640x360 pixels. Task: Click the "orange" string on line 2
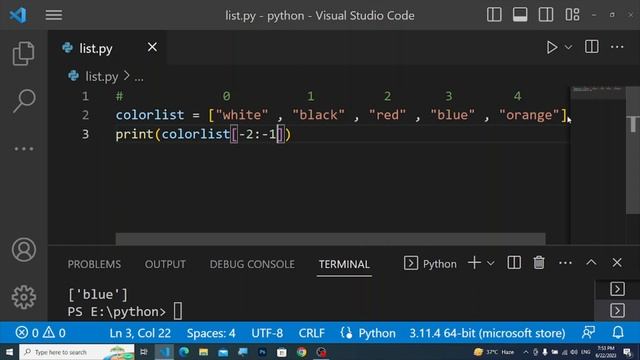pos(529,115)
